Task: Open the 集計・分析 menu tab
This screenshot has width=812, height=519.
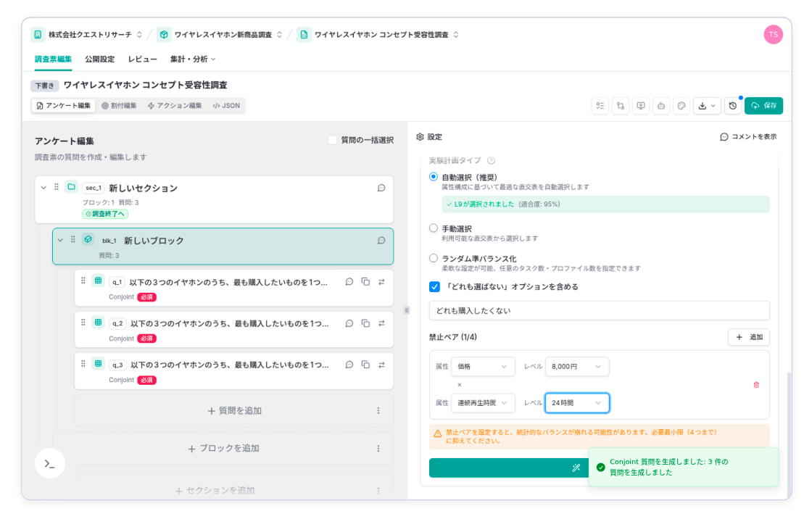Action: click(x=193, y=59)
